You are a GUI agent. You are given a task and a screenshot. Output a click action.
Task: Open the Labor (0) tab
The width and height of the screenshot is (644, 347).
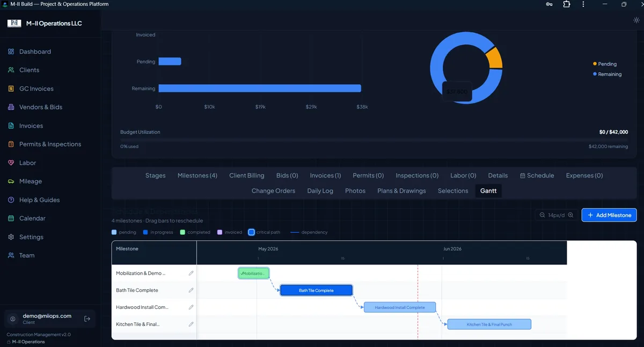463,175
